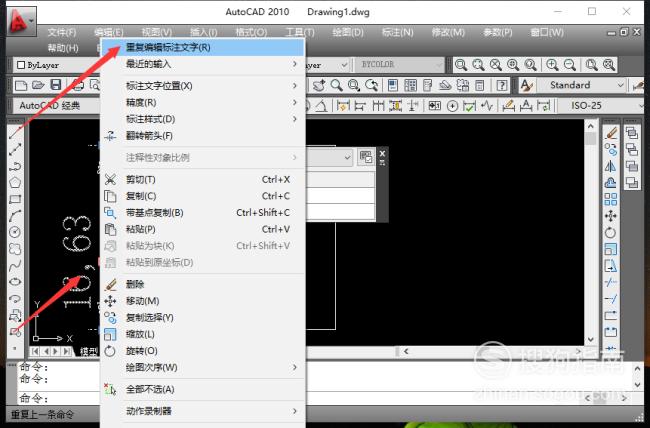Choose 删除 from context menu
This screenshot has height=428, width=650.
(203, 285)
